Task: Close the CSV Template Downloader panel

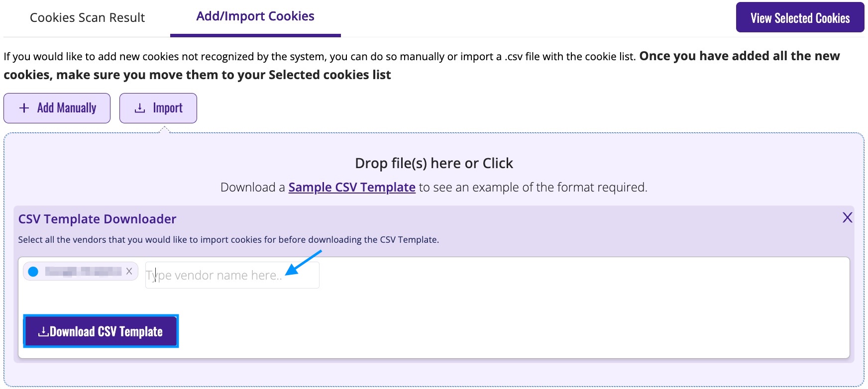Action: point(847,217)
